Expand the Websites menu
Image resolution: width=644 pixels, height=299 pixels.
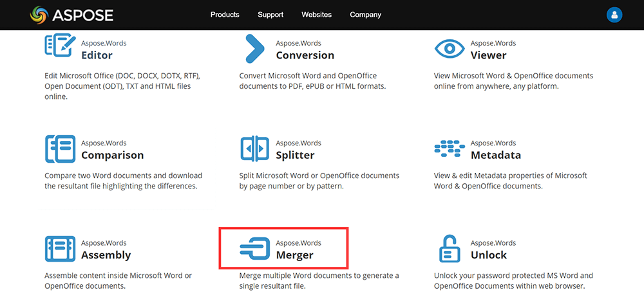[x=316, y=15]
